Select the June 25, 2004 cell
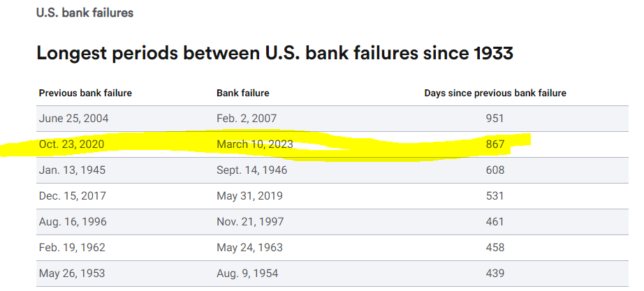Viewport: 644px width, 291px height. click(73, 119)
